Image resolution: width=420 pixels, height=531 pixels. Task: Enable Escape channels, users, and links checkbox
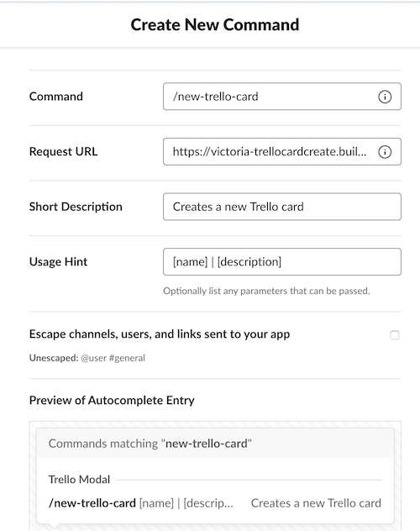394,335
